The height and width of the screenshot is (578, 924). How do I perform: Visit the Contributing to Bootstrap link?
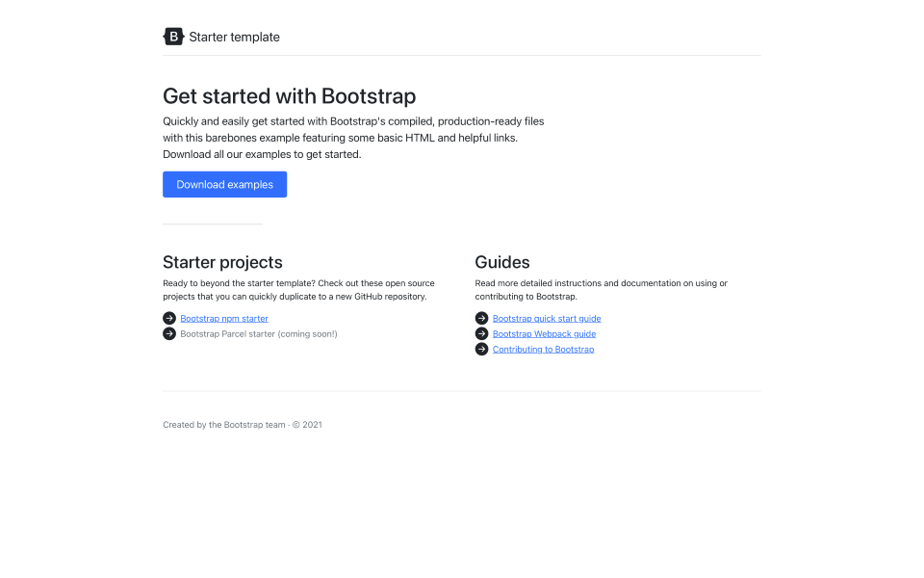pyautogui.click(x=543, y=349)
